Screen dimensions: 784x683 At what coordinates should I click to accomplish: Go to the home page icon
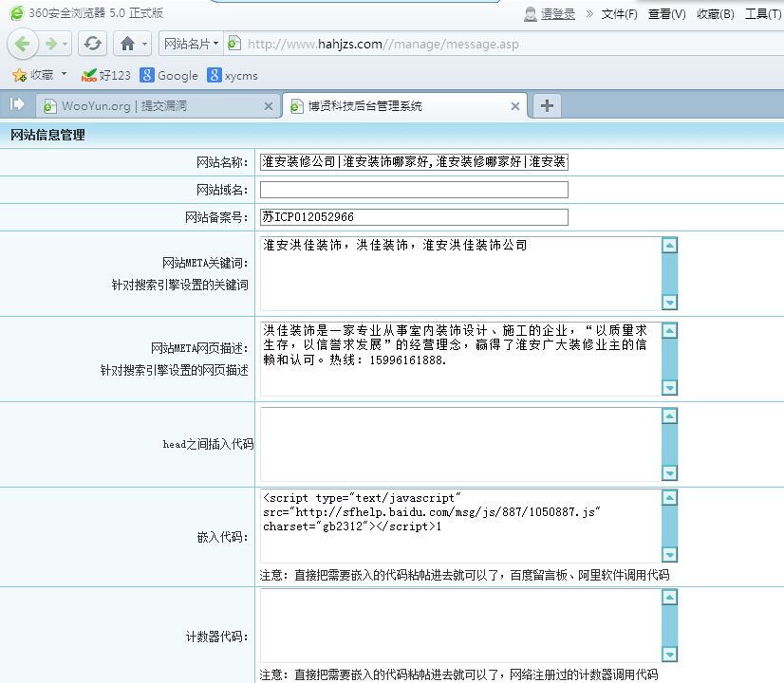tap(127, 44)
